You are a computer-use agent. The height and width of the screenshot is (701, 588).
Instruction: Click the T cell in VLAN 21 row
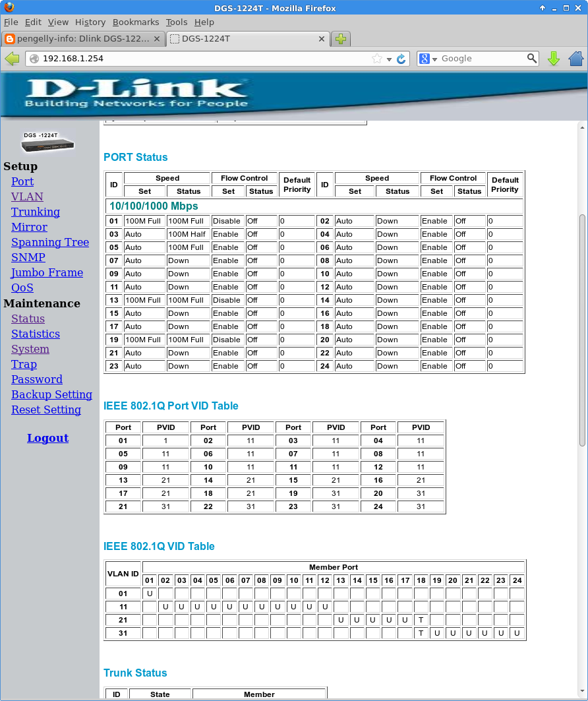421,620
